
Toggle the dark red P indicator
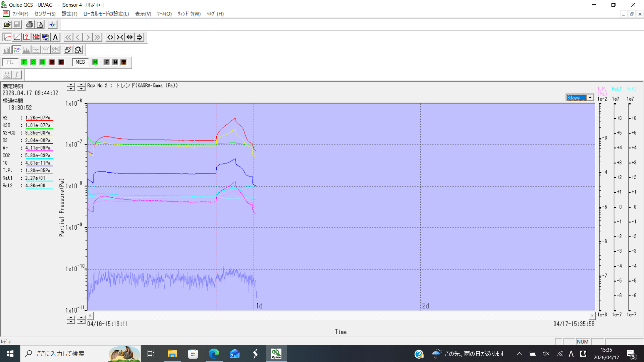point(52,62)
